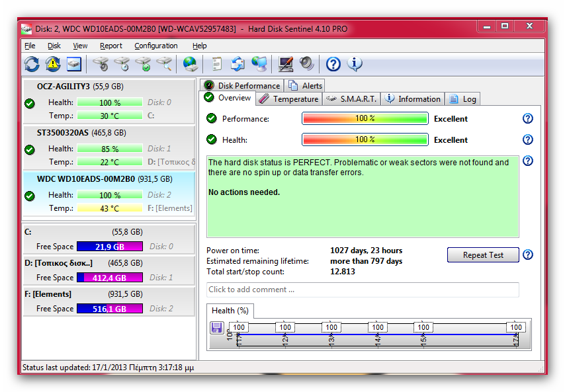The width and height of the screenshot is (565, 392).
Task: Click the ST3500320AS health 85 % bar
Action: tap(110, 148)
